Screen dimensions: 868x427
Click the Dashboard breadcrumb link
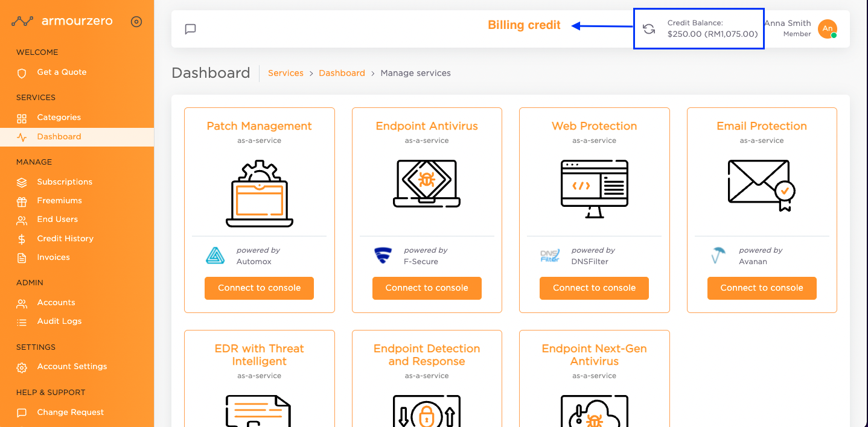pos(342,73)
